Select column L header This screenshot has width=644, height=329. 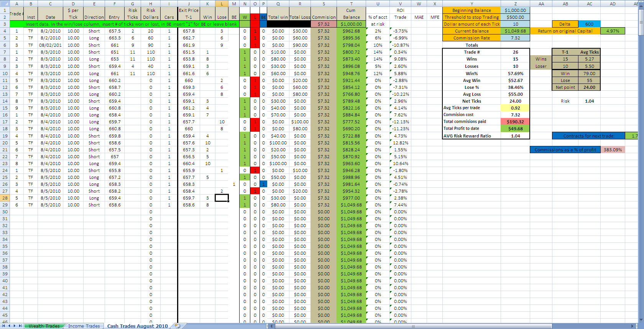222,3
